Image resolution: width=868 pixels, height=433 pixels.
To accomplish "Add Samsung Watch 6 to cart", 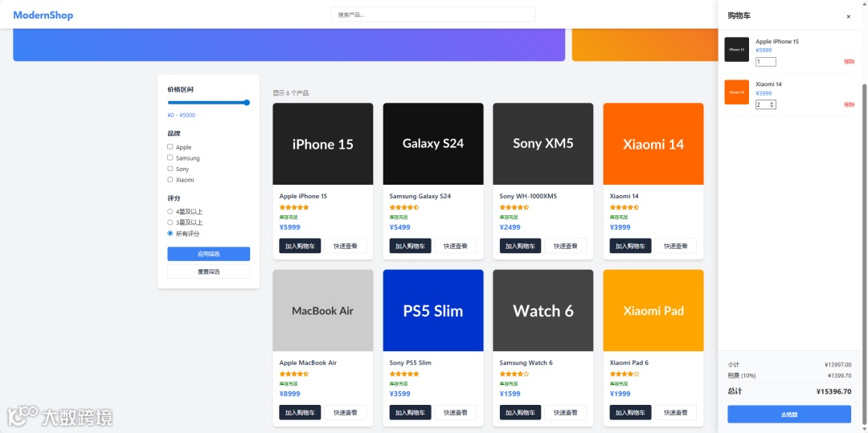I will [x=520, y=413].
